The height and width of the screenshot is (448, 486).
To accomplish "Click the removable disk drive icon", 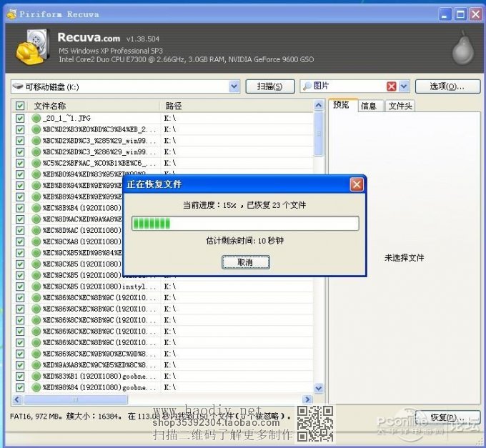I will tap(18, 86).
